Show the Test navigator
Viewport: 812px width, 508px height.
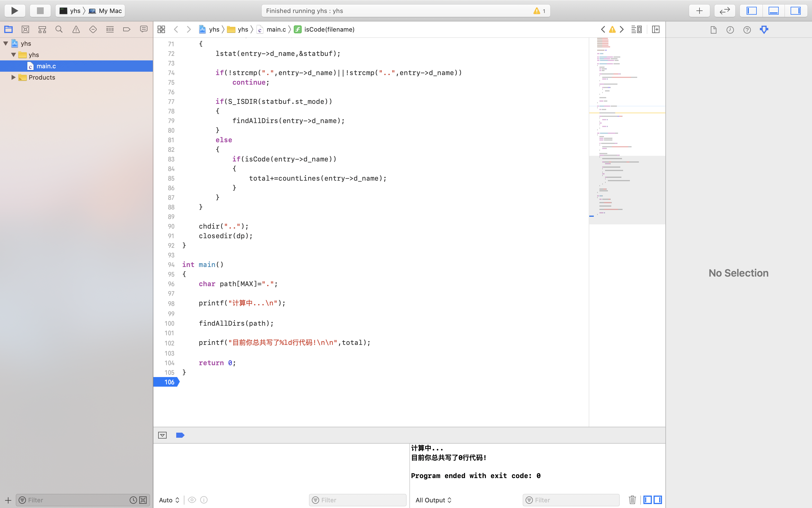pos(93,30)
